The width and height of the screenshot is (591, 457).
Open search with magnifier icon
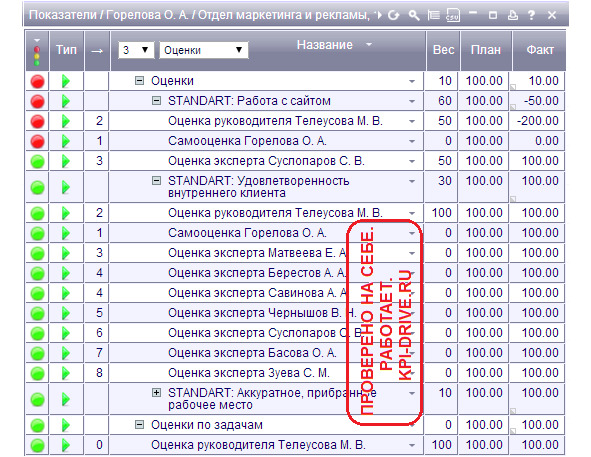(x=414, y=15)
